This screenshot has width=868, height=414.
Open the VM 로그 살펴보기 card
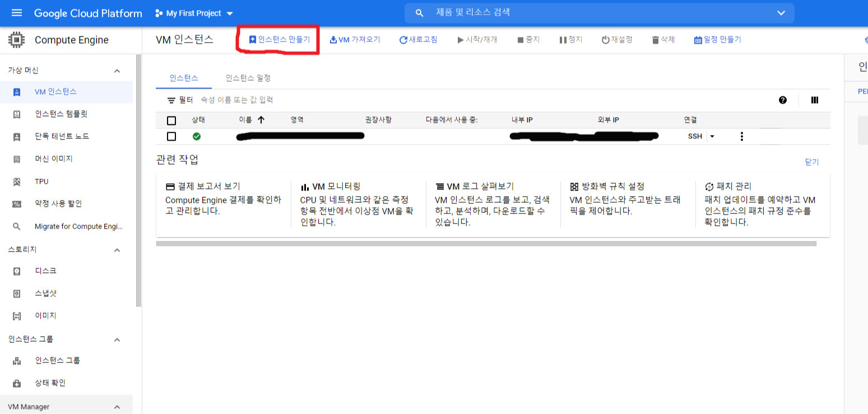(493, 204)
